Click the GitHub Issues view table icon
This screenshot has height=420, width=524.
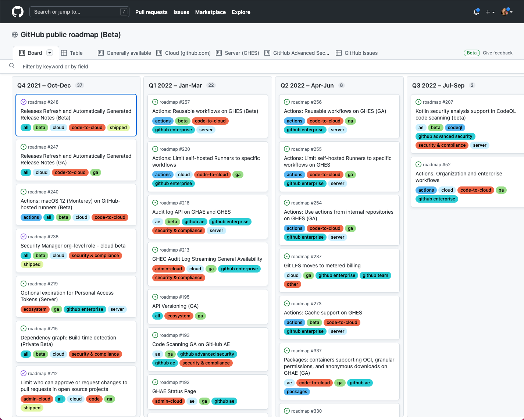point(339,53)
